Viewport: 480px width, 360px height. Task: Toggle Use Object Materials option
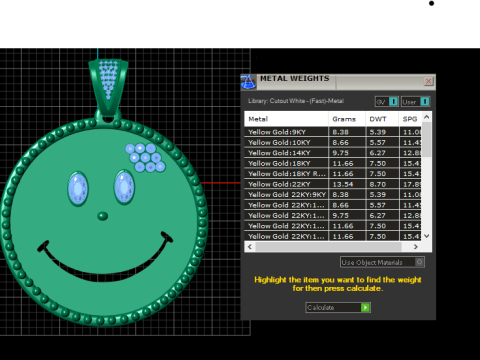tap(382, 262)
